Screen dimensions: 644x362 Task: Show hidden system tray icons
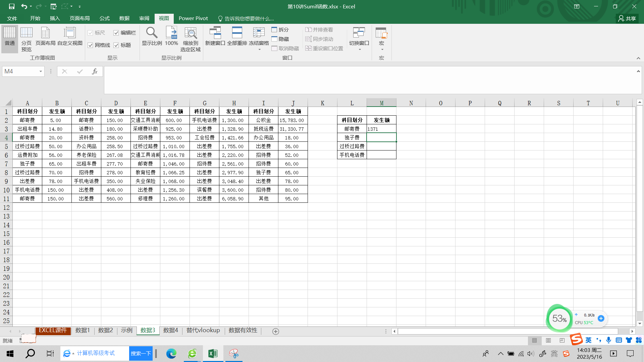(x=500, y=353)
